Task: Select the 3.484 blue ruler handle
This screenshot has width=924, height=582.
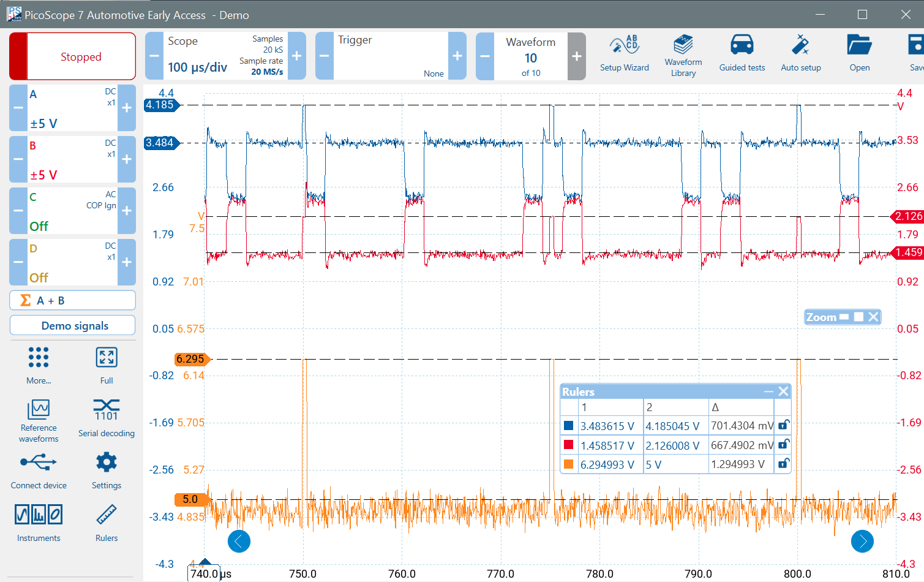Action: click(x=162, y=143)
